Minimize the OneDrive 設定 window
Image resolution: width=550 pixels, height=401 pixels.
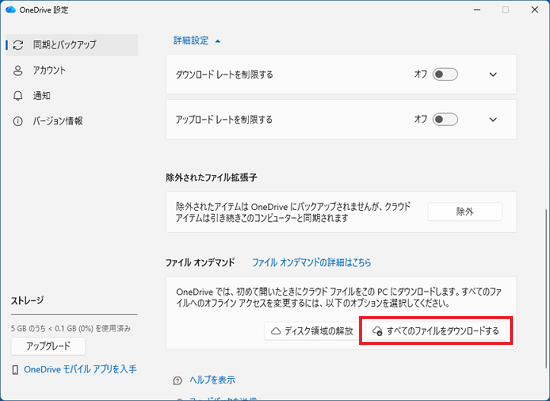477,9
